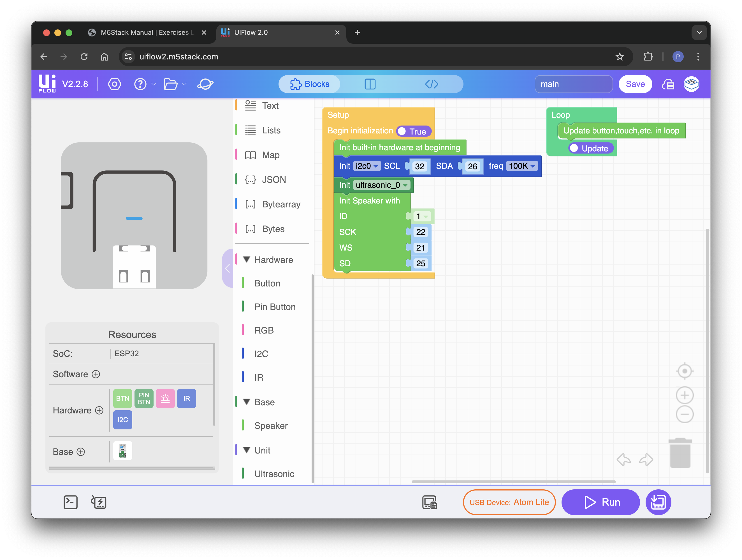Click USB Device Atom Lite button
This screenshot has width=742, height=560.
pyautogui.click(x=509, y=502)
